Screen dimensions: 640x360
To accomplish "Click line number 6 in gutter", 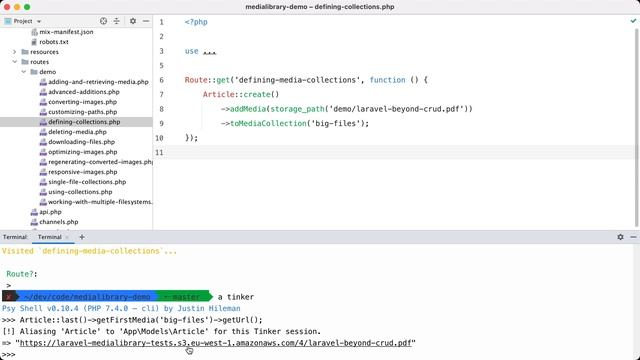I will coord(162,80).
